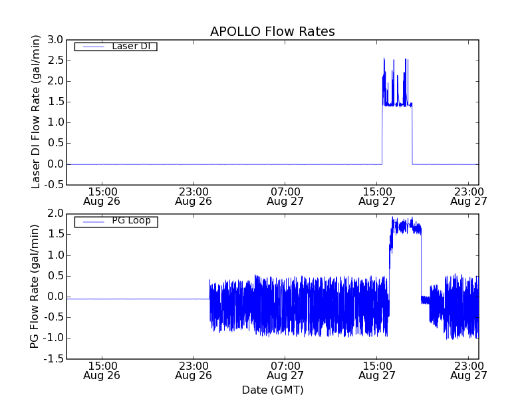This screenshot has height=399, width=532.
Task: Select the Laser DI legend entry
Action: pyautogui.click(x=116, y=46)
